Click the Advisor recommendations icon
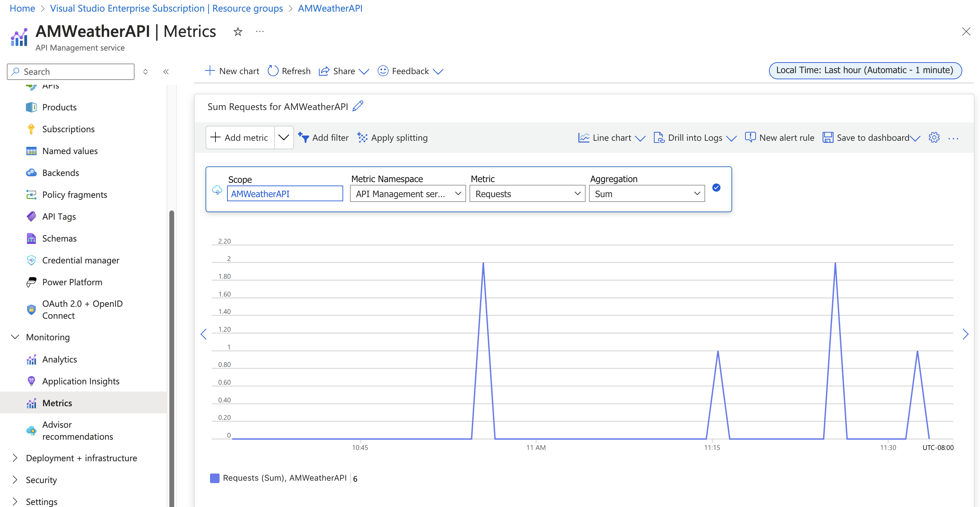Viewport: 980px width, 507px height. [31, 430]
